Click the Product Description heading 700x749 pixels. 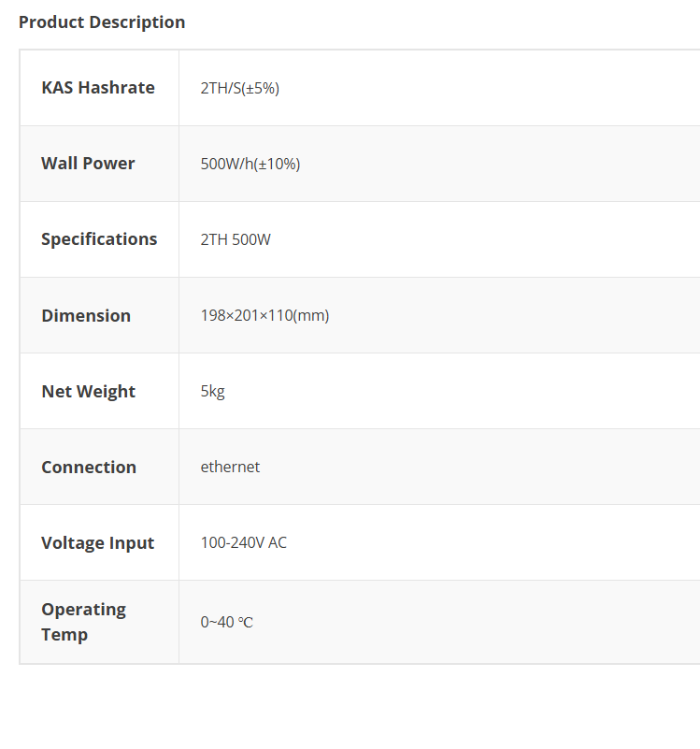tap(102, 22)
